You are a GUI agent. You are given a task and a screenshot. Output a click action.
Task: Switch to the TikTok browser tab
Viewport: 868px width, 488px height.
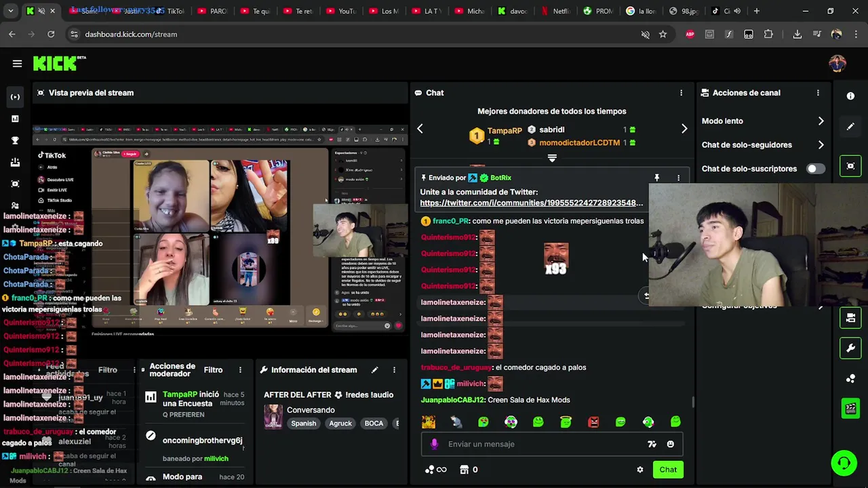click(x=171, y=11)
